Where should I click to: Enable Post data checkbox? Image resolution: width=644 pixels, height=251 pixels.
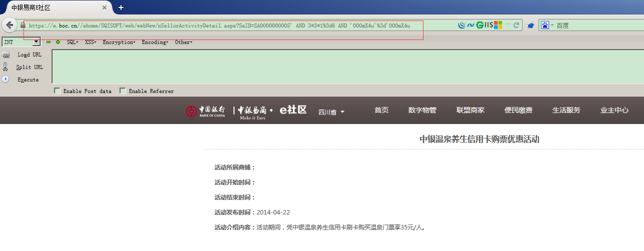point(57,91)
